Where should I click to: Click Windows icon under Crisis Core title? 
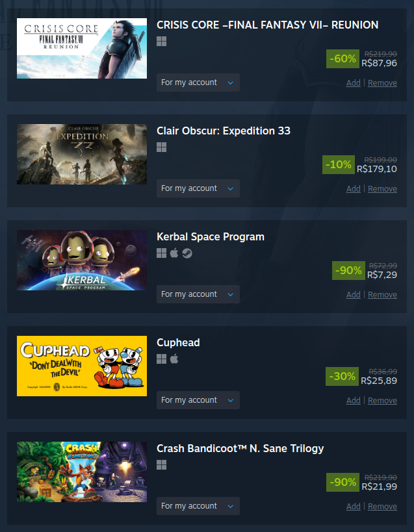click(x=162, y=42)
